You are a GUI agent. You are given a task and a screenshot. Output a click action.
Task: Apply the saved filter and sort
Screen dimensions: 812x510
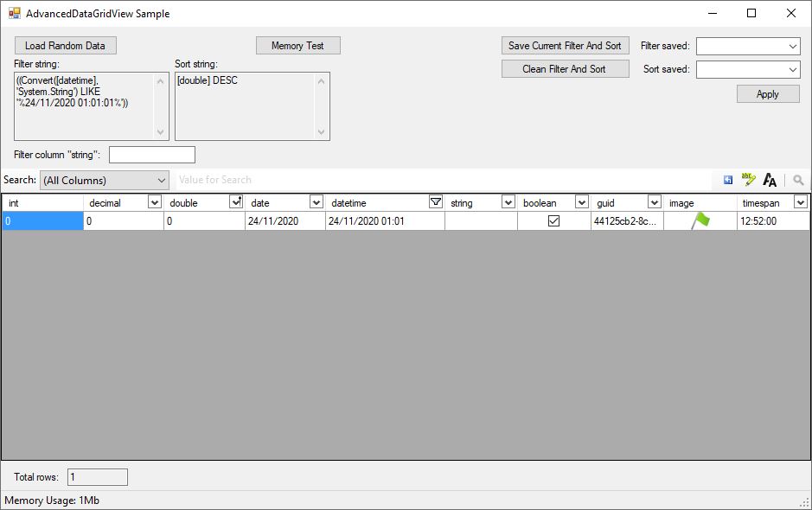(x=767, y=93)
